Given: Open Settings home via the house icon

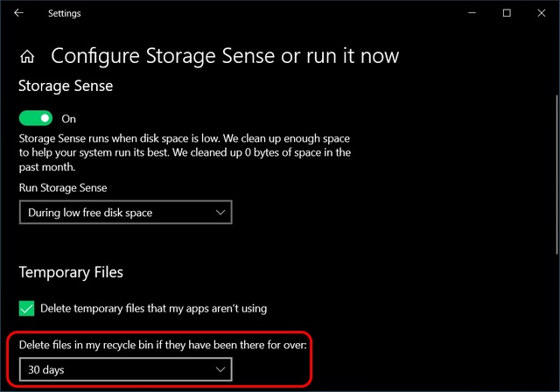Looking at the screenshot, I should [27, 56].
